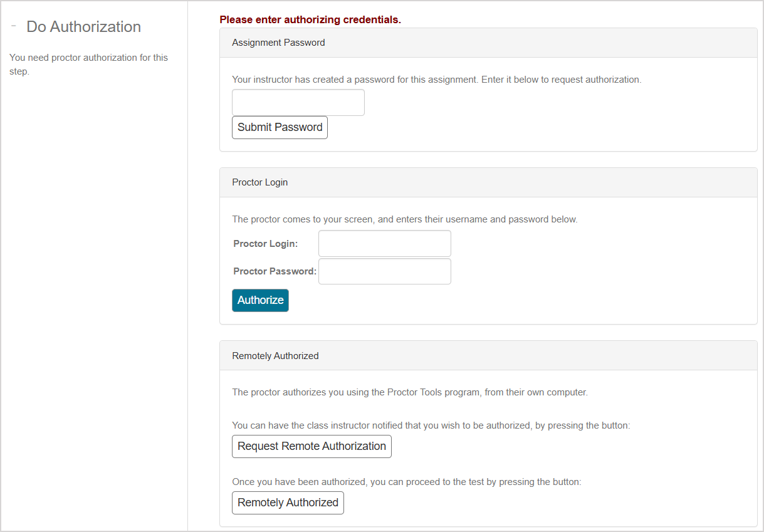Click the Proctor Password field label
The width and height of the screenshot is (764, 532).
(x=274, y=271)
